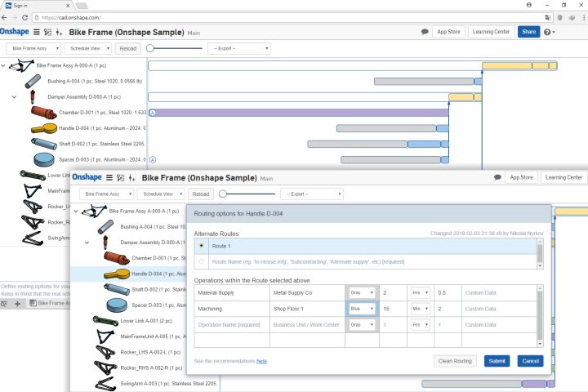The width and height of the screenshot is (588, 392).
Task: Open Min unit dropdown for Machining row
Action: (421, 309)
